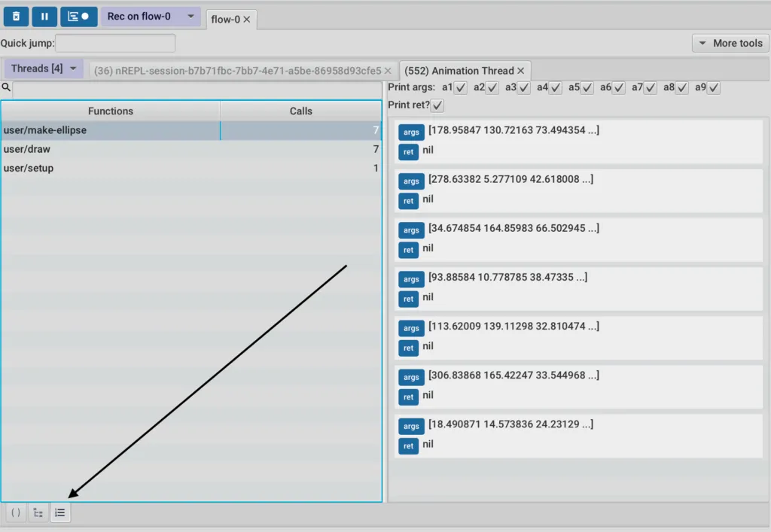Screen dimensions: 771x532
Task: Toggle the thread recording mode icon
Action: click(x=78, y=17)
